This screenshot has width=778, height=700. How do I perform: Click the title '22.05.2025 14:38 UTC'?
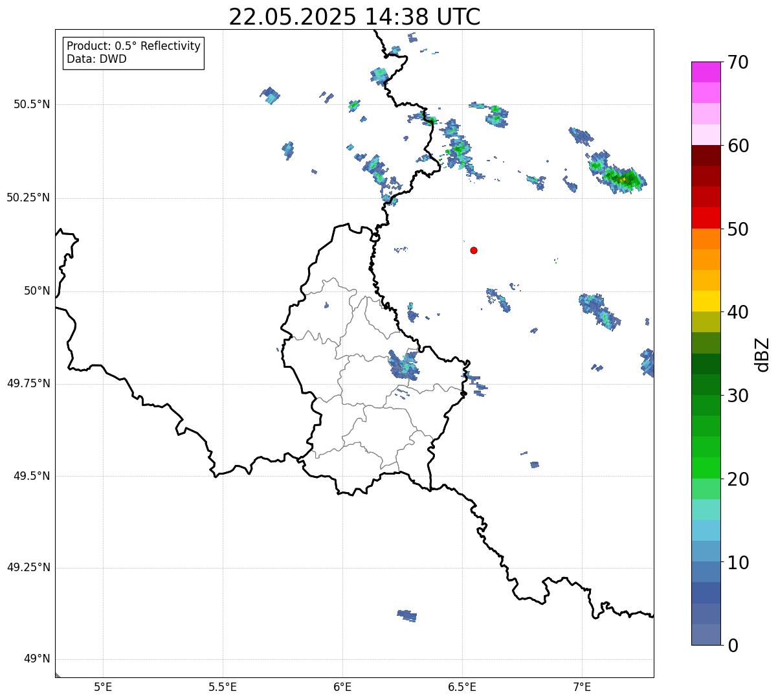(355, 16)
